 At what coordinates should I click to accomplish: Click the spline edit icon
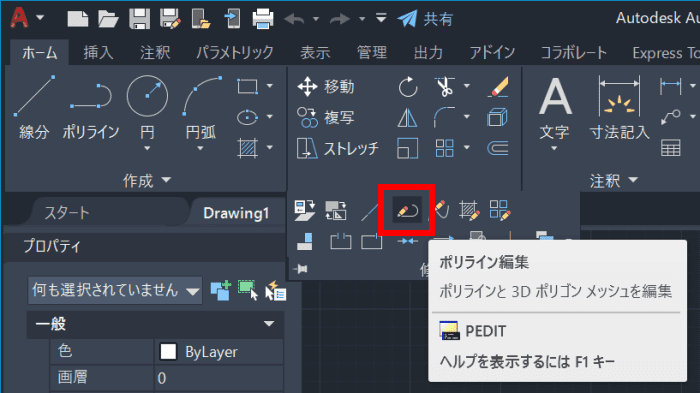pyautogui.click(x=440, y=209)
